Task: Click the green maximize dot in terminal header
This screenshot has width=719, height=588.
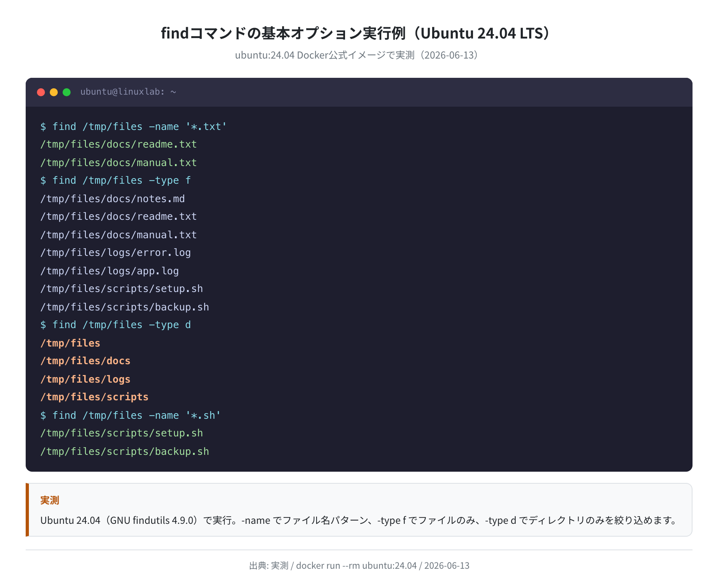Action: pos(67,92)
